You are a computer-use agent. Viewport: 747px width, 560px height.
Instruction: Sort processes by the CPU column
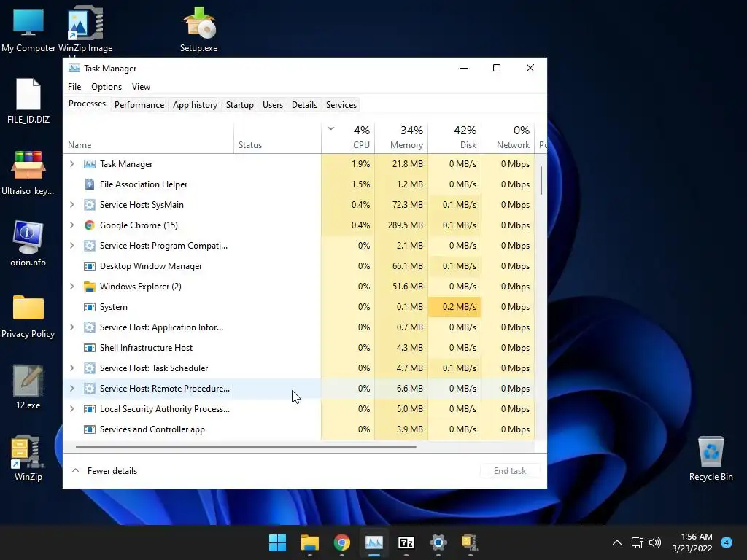[x=348, y=137]
